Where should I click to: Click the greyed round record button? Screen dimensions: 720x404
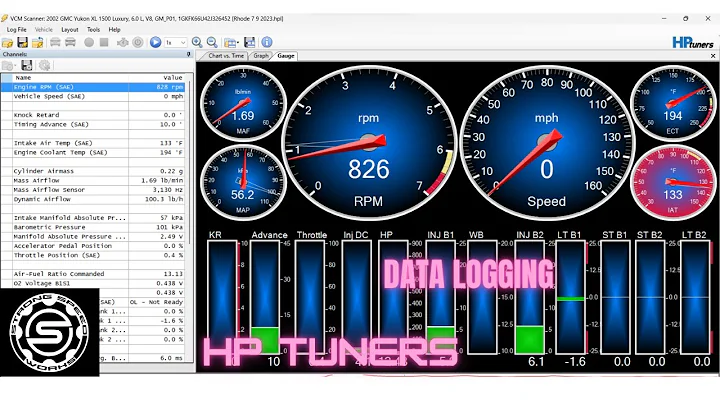pyautogui.click(x=89, y=43)
